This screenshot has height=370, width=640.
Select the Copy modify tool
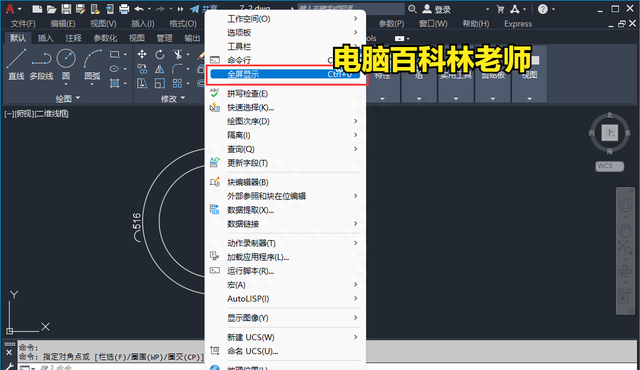(x=142, y=69)
